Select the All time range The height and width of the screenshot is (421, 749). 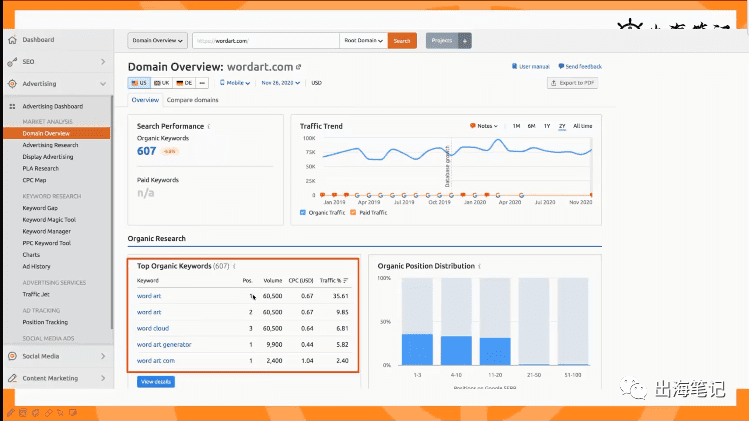[x=582, y=126]
